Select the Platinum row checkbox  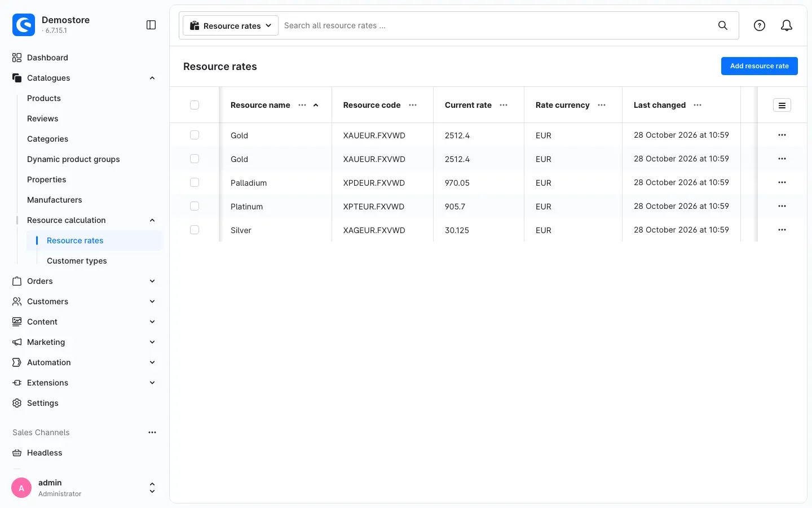(x=195, y=206)
